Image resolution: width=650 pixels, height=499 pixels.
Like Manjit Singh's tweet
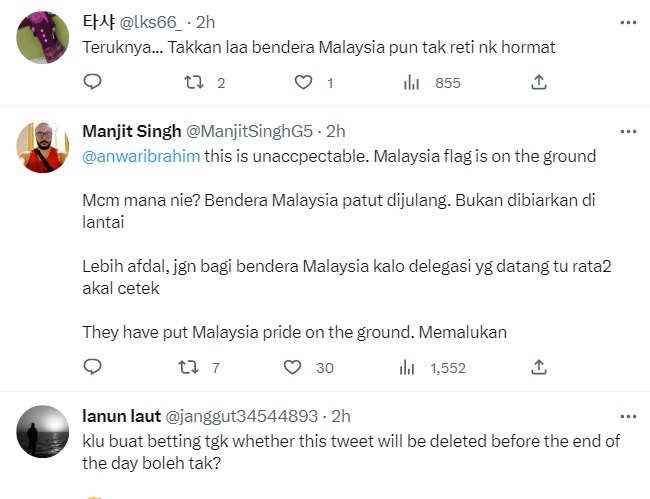[292, 368]
